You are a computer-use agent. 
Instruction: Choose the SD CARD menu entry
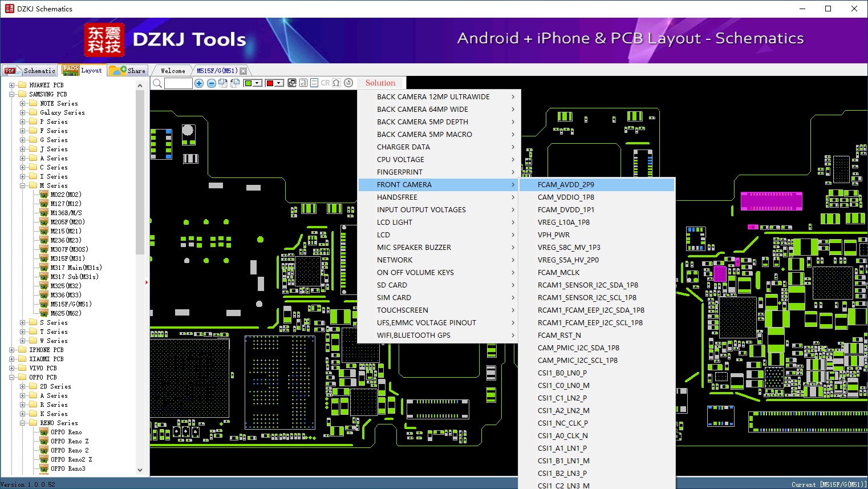pos(392,285)
